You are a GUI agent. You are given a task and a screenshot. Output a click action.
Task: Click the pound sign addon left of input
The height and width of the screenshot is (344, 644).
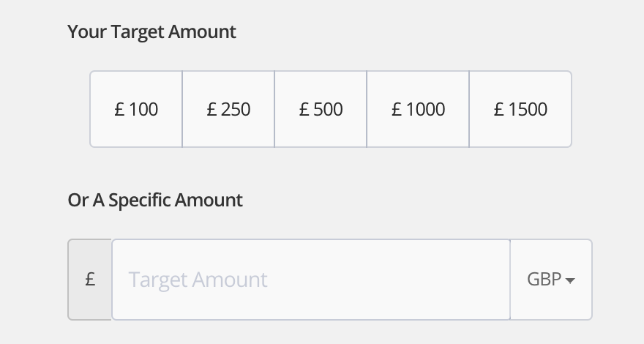90,280
